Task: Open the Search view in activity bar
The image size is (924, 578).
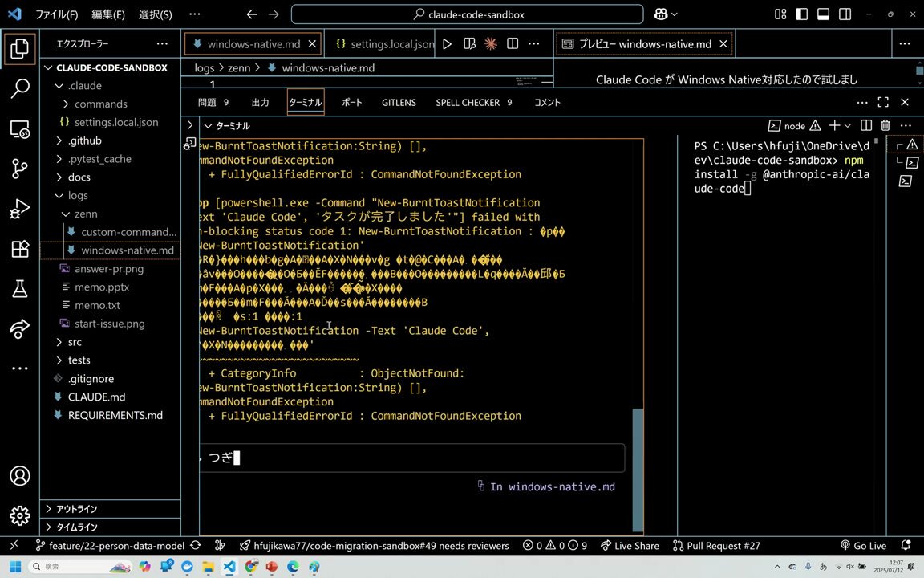Action: click(x=19, y=88)
